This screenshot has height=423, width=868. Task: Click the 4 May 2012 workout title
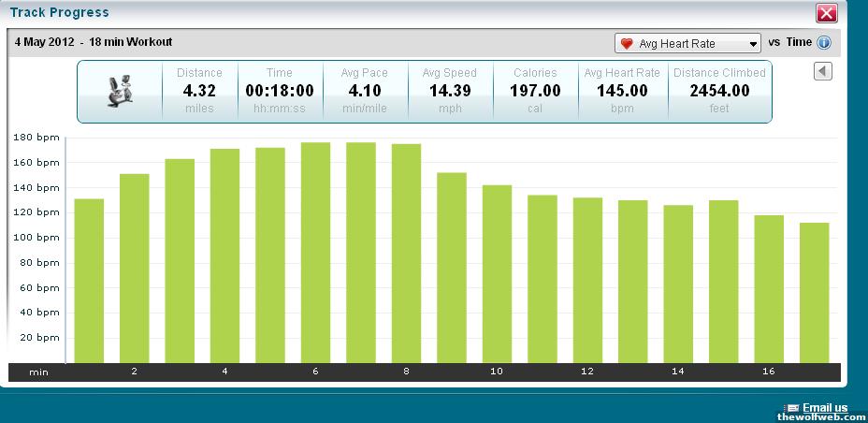tap(94, 42)
